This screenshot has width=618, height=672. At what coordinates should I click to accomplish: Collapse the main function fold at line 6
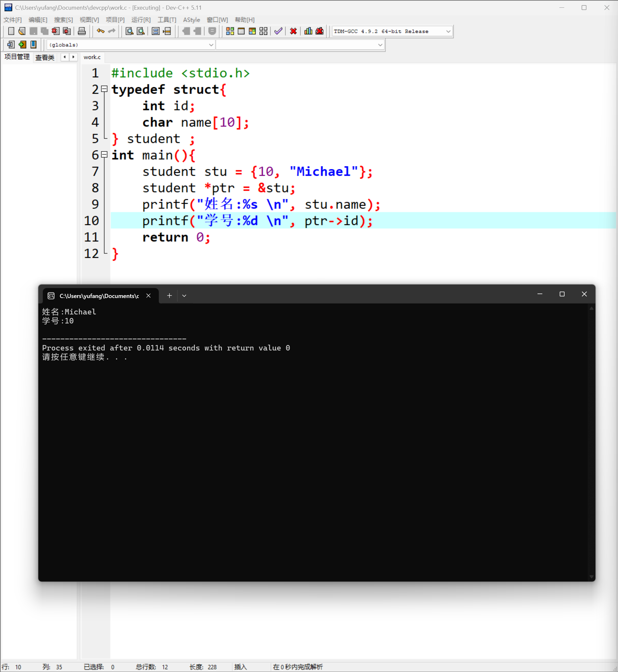pos(104,154)
